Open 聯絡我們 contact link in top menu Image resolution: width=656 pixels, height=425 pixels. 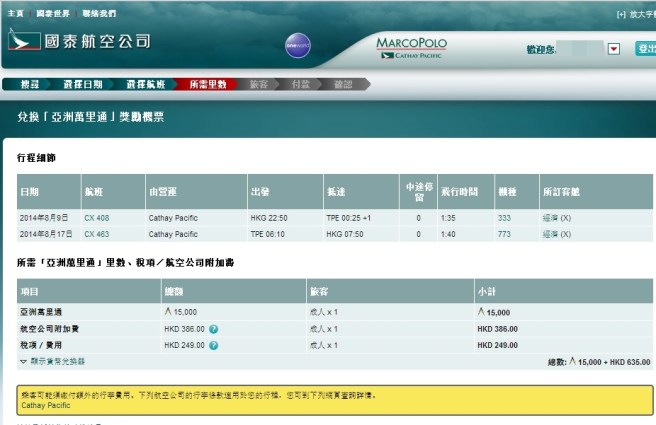click(98, 14)
